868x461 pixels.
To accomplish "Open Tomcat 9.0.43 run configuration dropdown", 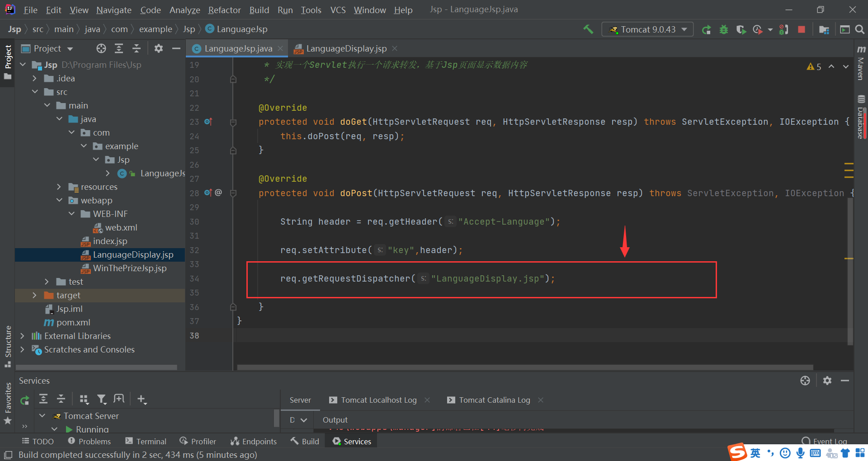I will 647,29.
